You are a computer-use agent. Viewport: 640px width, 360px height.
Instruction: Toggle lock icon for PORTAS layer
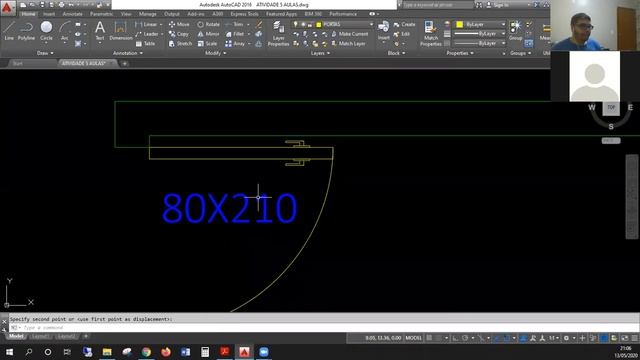tap(310, 24)
